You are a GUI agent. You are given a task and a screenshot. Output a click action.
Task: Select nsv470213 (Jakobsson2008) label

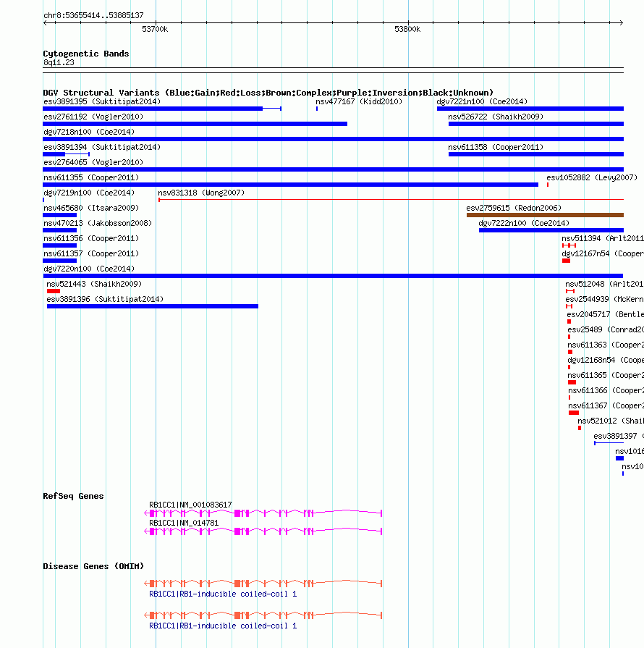click(98, 223)
